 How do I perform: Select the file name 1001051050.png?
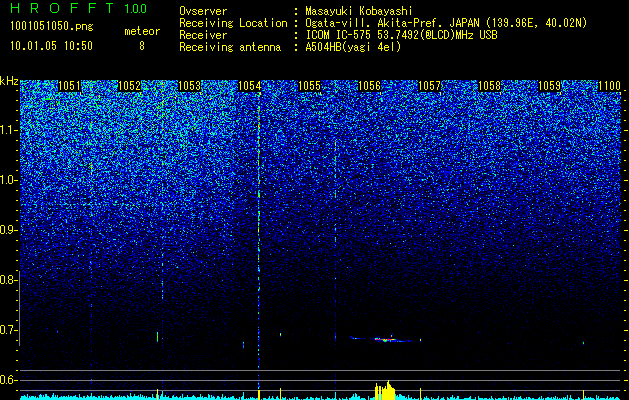[x=52, y=26]
